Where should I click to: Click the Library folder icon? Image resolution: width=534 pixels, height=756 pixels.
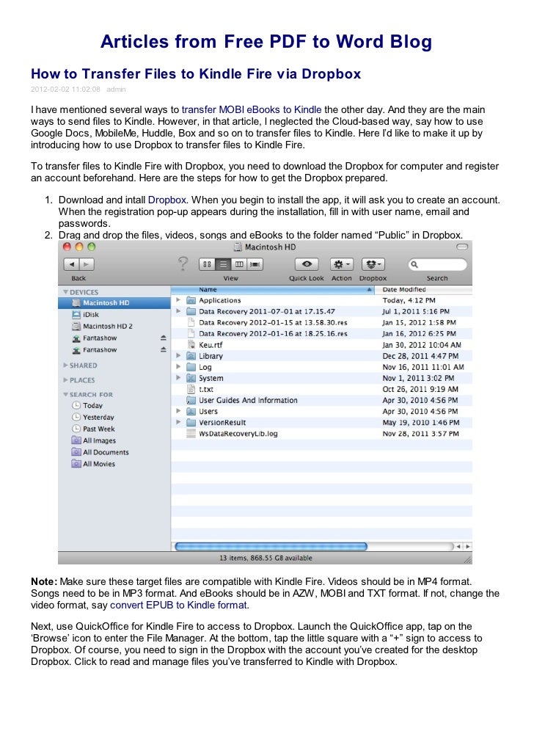(191, 356)
